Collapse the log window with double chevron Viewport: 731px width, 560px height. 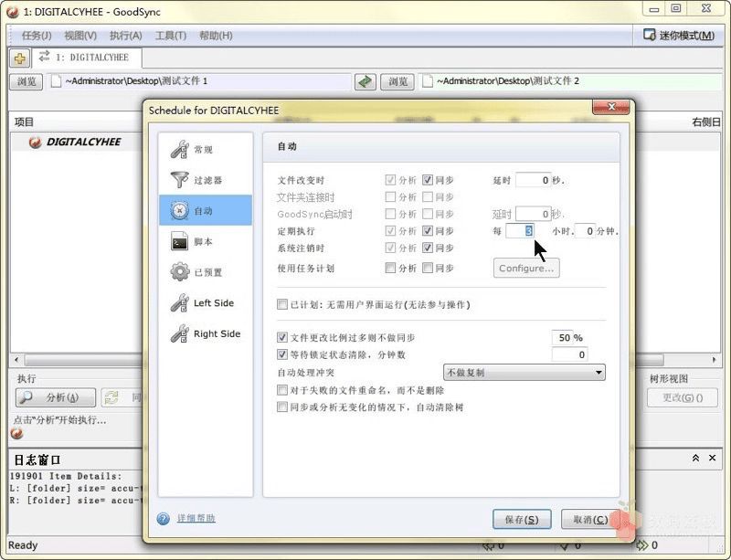[x=695, y=458]
